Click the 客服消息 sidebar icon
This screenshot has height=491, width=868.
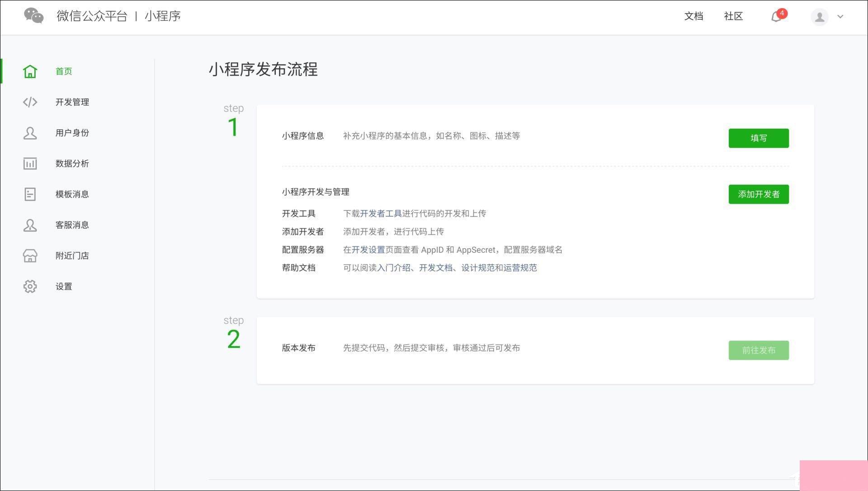[x=30, y=225]
